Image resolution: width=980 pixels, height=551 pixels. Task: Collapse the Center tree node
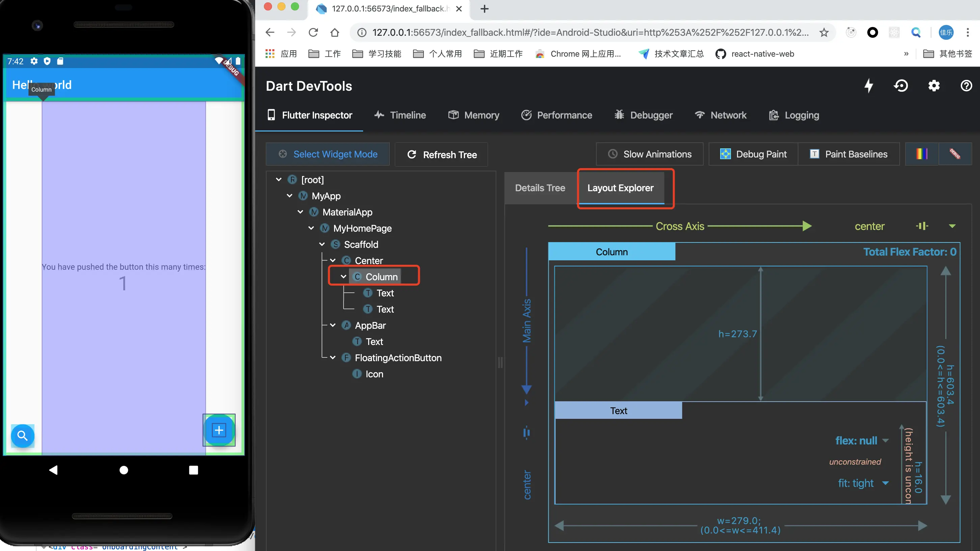tap(333, 260)
